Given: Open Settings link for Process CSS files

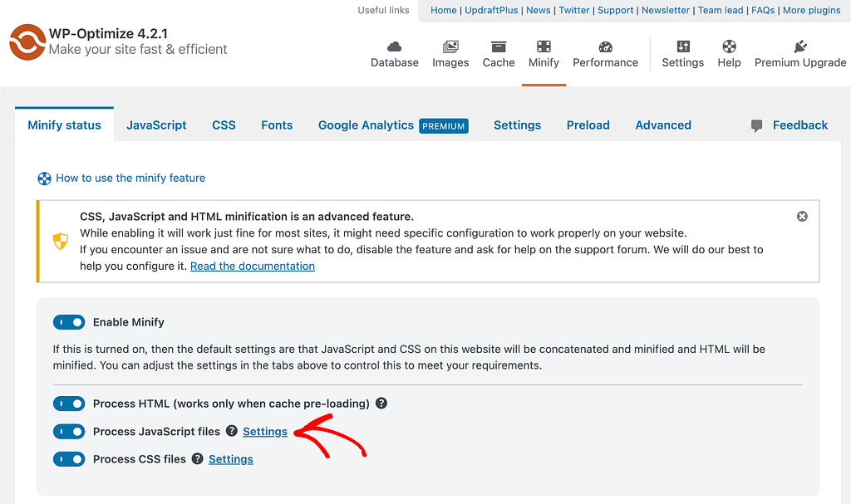Looking at the screenshot, I should [x=231, y=459].
